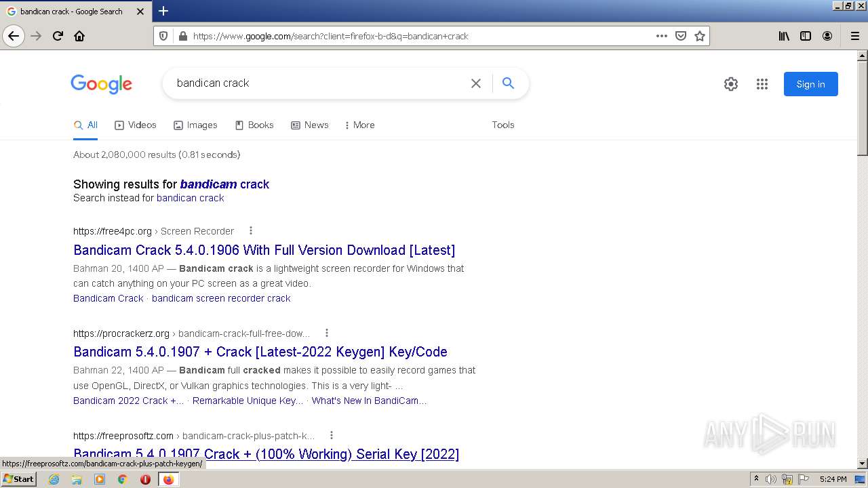The image size is (868, 488).
Task: Click the network tray icon
Action: [787, 479]
